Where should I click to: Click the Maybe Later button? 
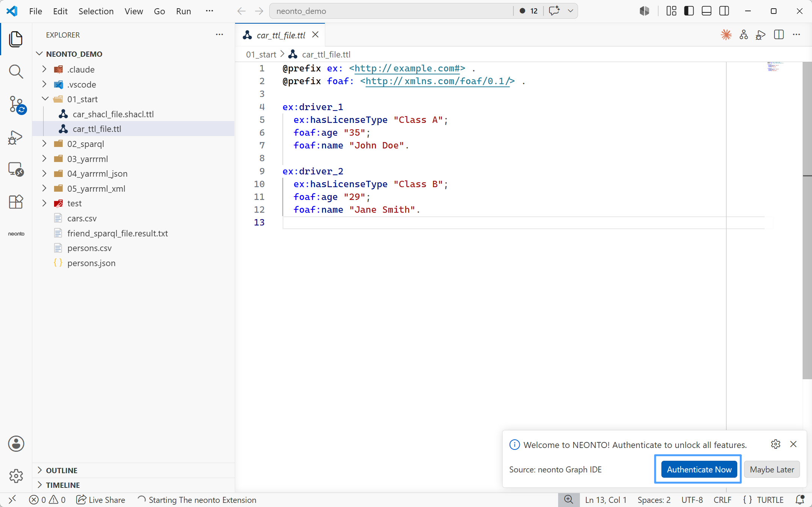click(x=772, y=469)
